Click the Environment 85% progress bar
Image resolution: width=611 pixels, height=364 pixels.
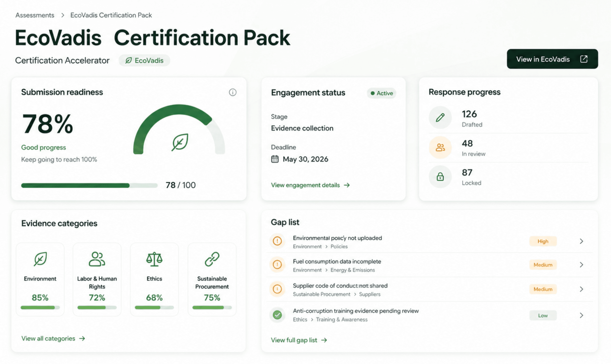click(x=40, y=307)
